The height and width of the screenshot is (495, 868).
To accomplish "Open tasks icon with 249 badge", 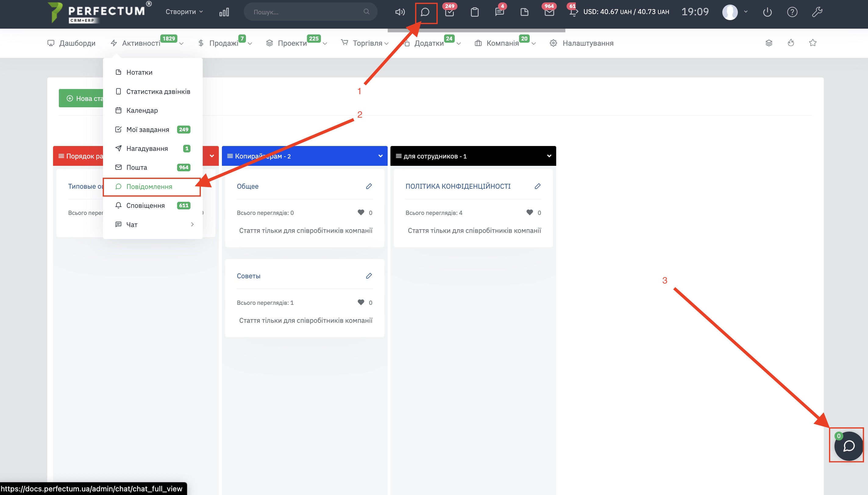I will 449,12.
